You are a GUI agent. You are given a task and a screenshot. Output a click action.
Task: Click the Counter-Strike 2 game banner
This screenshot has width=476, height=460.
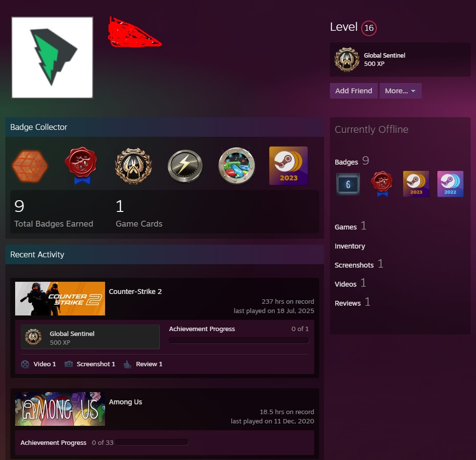[60, 298]
